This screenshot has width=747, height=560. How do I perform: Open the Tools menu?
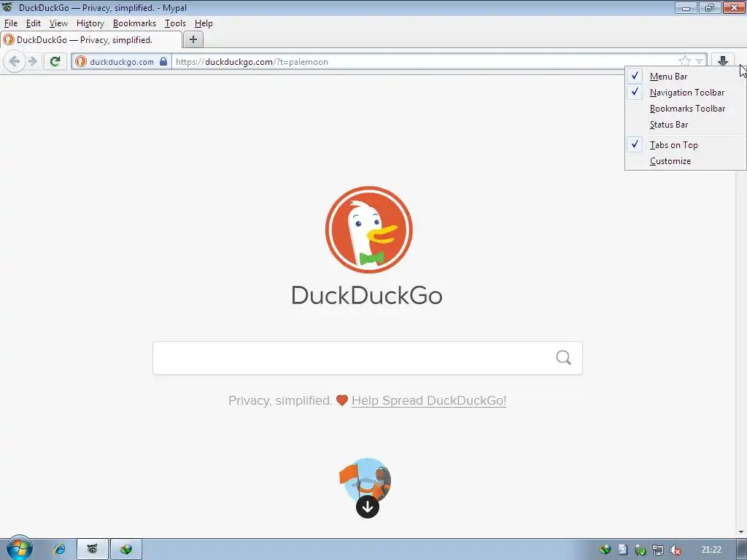(175, 23)
